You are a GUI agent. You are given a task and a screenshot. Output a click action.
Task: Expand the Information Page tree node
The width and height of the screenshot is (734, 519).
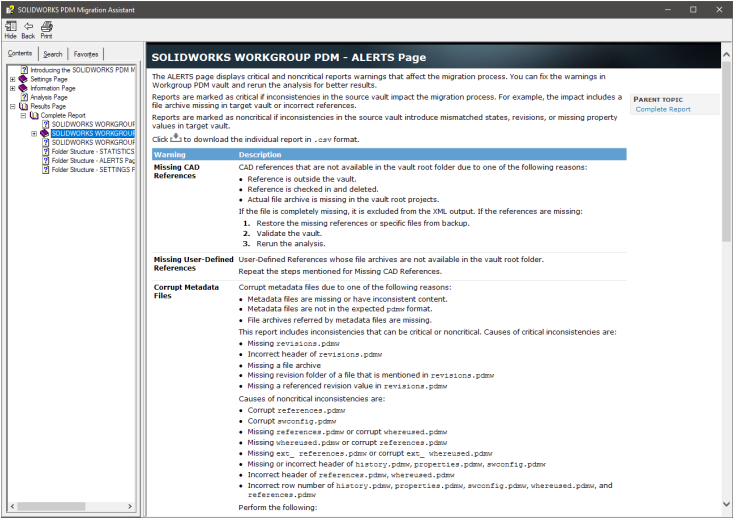coord(12,88)
